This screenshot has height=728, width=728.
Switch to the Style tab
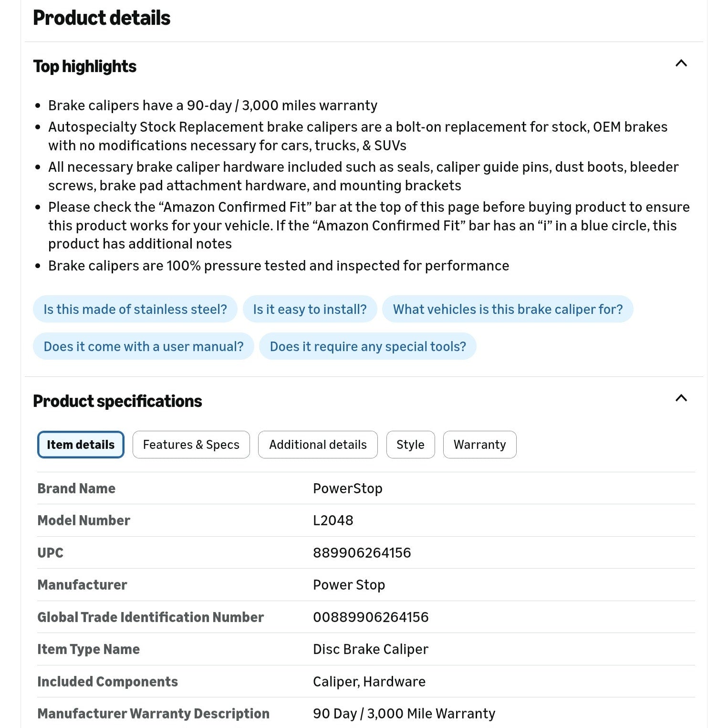tap(410, 445)
